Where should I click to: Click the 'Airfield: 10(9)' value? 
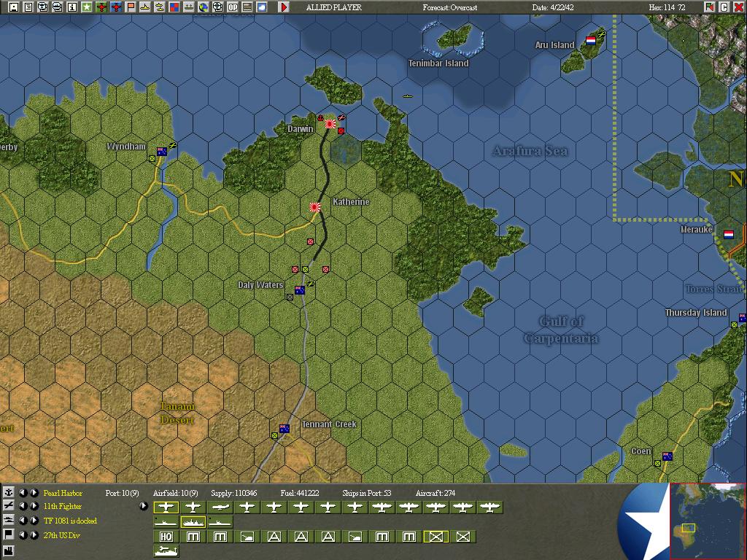point(175,493)
